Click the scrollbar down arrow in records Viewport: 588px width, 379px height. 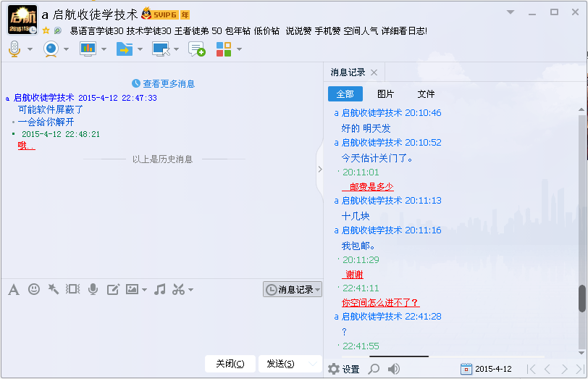581,353
